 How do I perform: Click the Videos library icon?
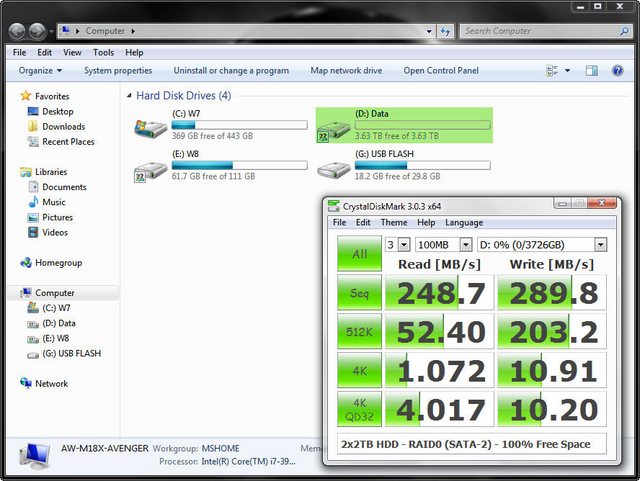tap(33, 232)
